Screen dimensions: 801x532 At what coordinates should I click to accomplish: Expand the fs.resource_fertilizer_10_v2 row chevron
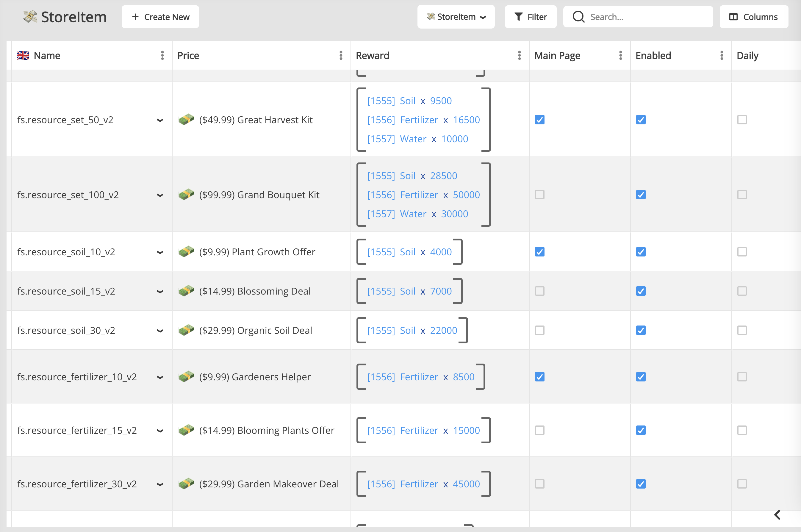[160, 377]
